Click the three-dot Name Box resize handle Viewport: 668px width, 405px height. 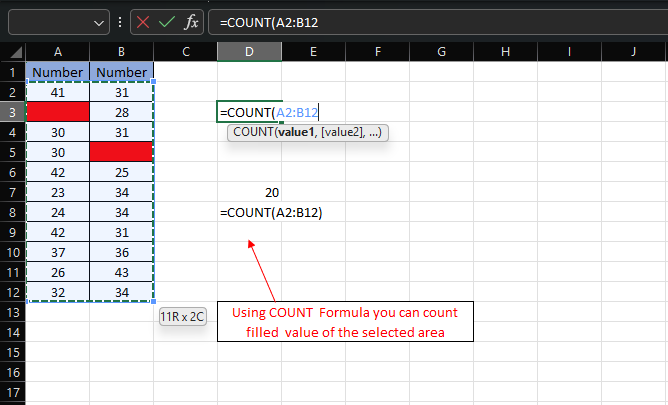(x=121, y=22)
